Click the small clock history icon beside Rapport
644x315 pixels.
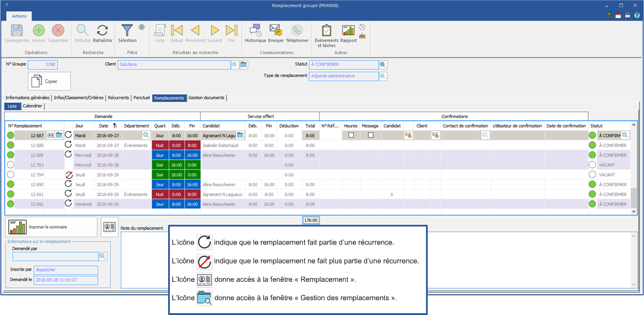click(362, 27)
